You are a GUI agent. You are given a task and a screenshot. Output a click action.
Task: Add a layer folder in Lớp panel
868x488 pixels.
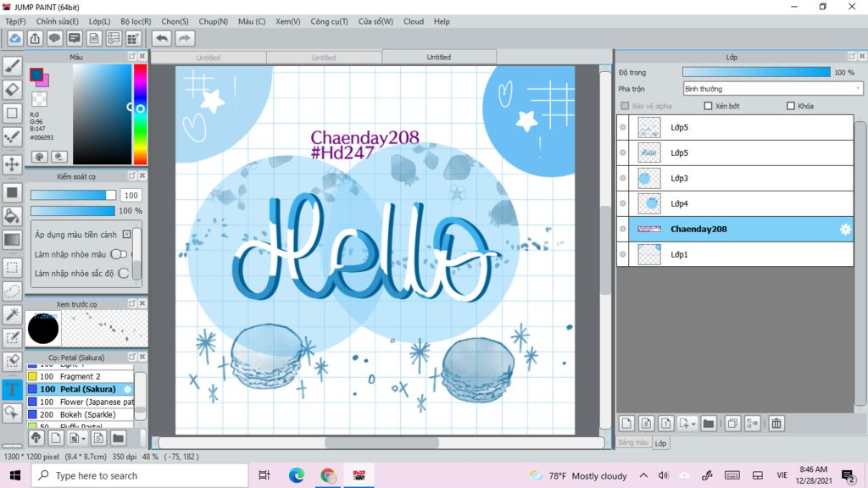[708, 424]
